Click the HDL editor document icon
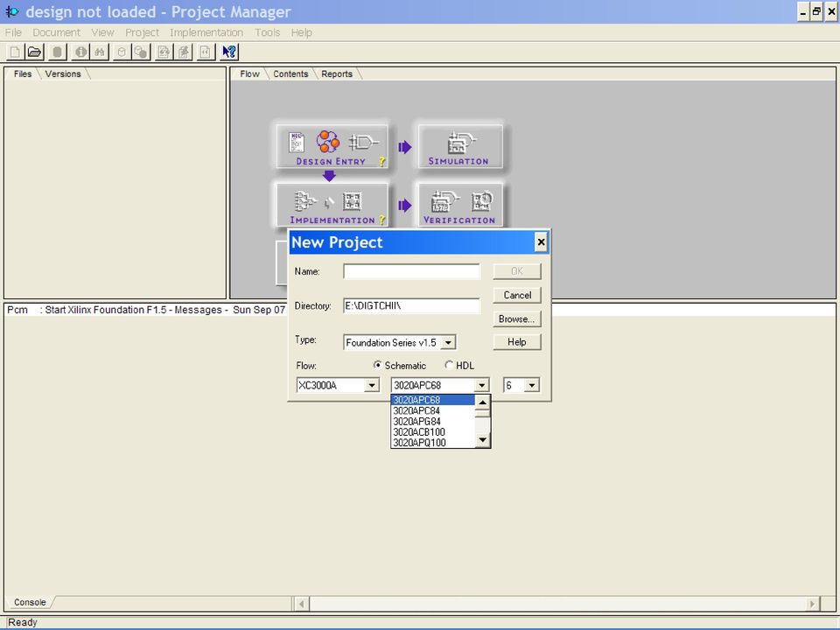 (297, 142)
